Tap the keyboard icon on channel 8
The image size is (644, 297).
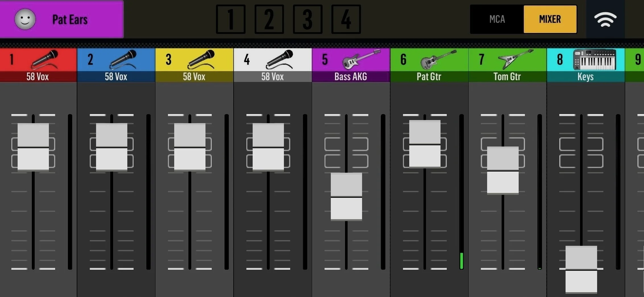click(x=595, y=59)
